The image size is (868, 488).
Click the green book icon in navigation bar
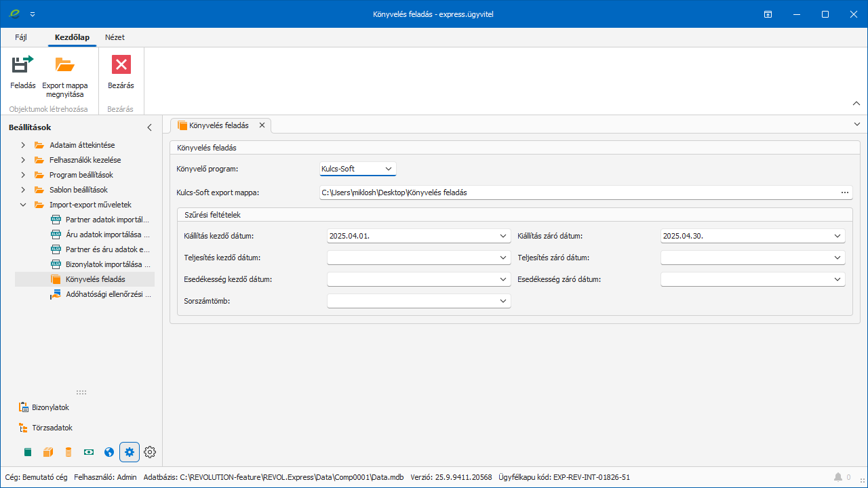click(28, 452)
